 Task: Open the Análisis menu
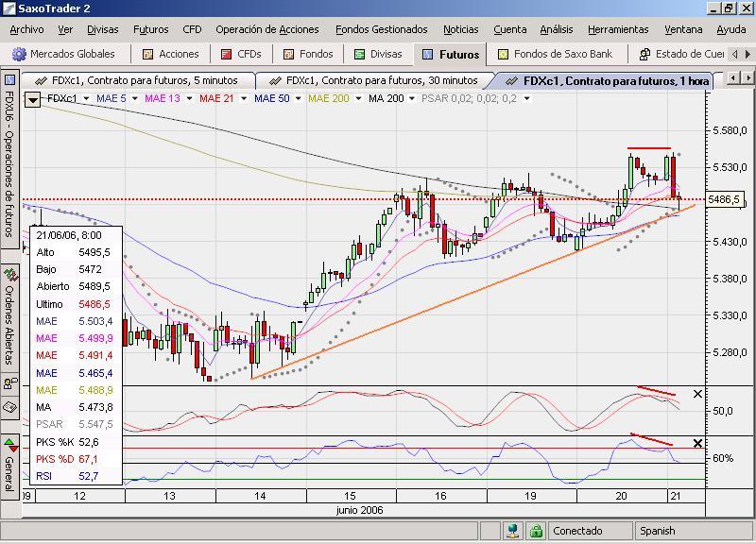pyautogui.click(x=557, y=30)
